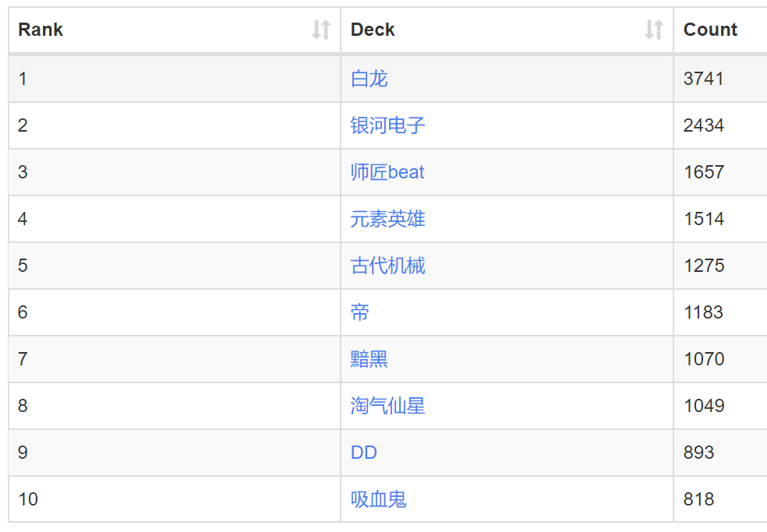767x532 pixels.
Task: Select the rank 5 cell
Action: [175, 266]
